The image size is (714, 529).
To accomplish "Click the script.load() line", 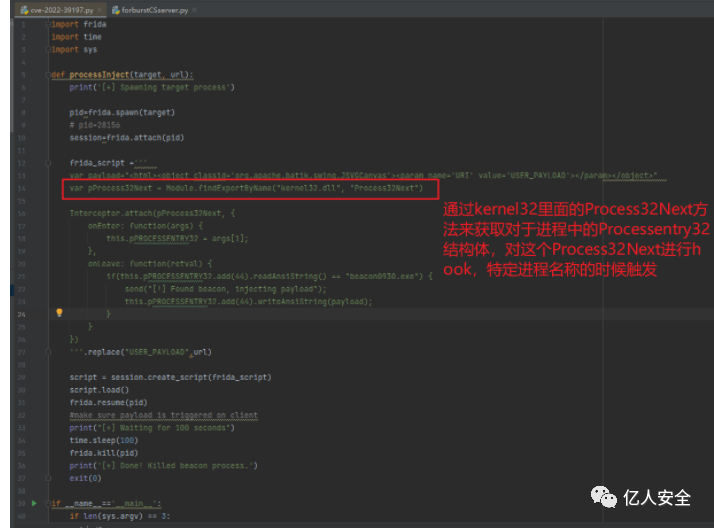I will click(x=99, y=390).
